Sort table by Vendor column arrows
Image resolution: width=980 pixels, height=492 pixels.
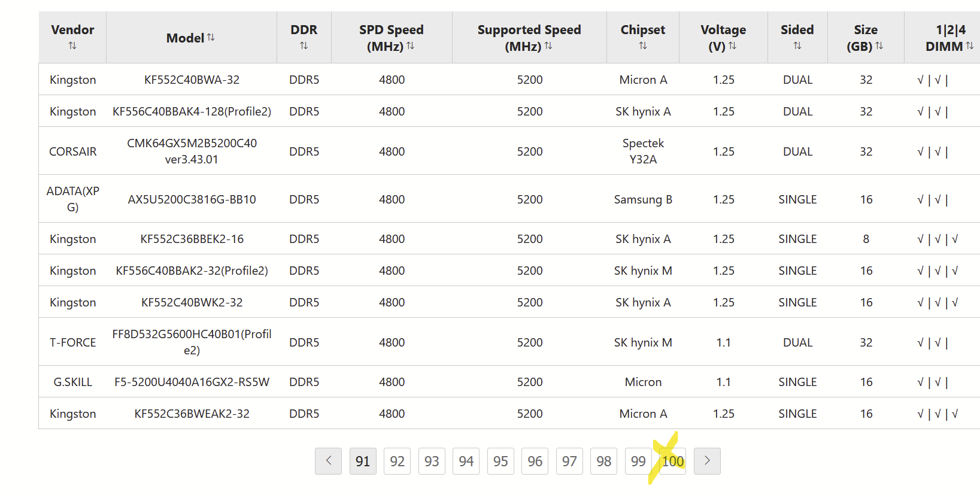(72, 45)
